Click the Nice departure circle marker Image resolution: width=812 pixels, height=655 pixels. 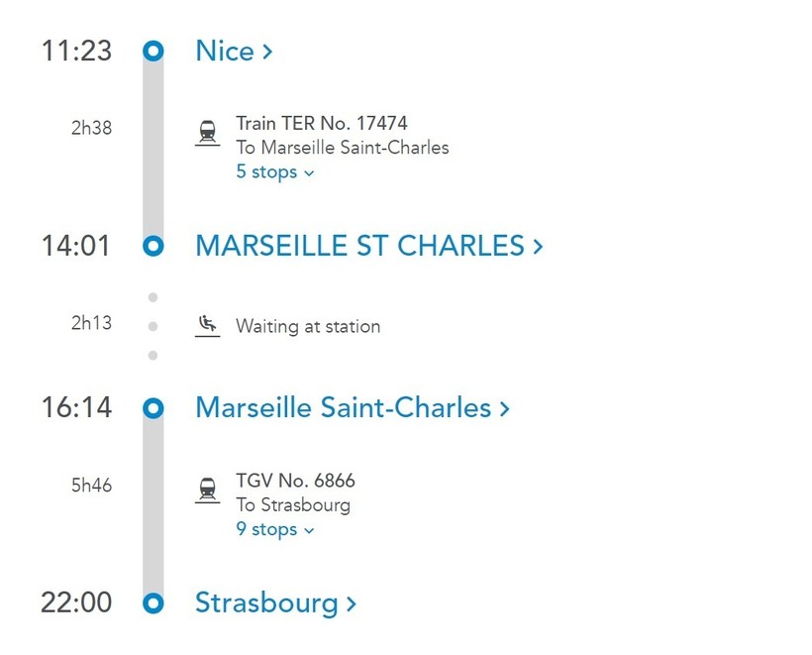(x=153, y=51)
